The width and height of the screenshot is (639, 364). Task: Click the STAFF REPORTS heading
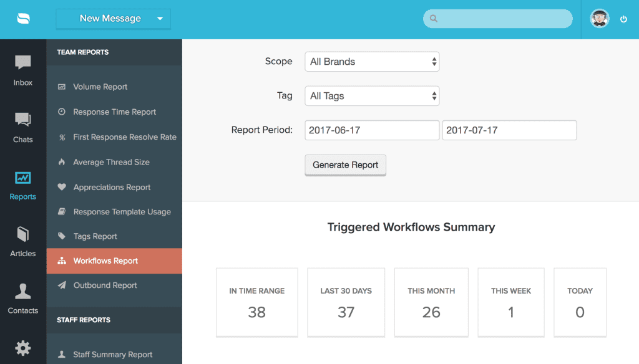pos(84,320)
